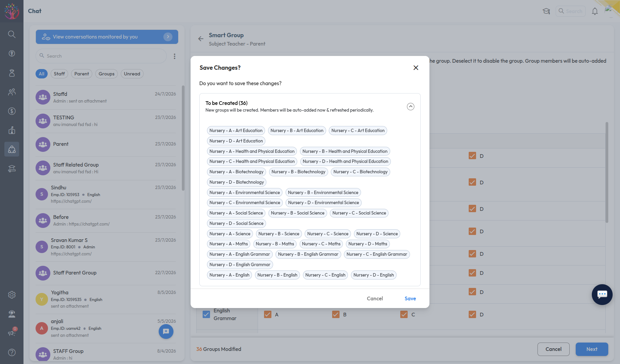Click the search icon in left sidebar

(x=12, y=34)
